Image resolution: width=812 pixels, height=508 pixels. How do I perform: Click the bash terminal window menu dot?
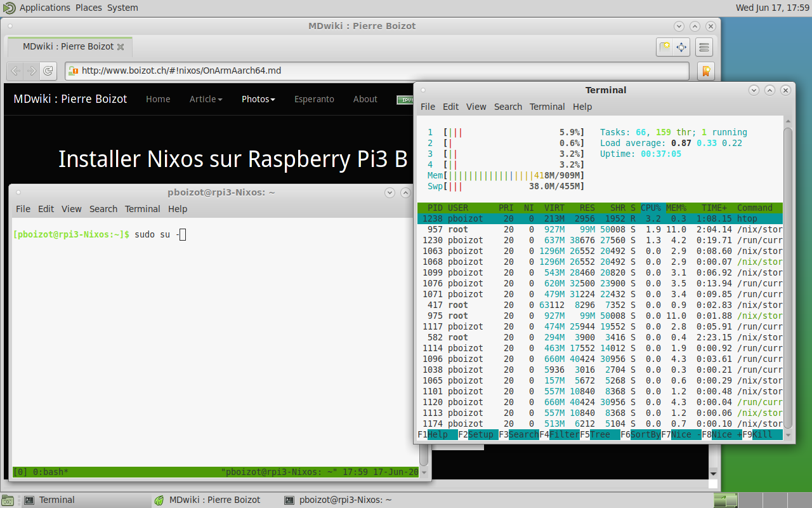[18, 192]
